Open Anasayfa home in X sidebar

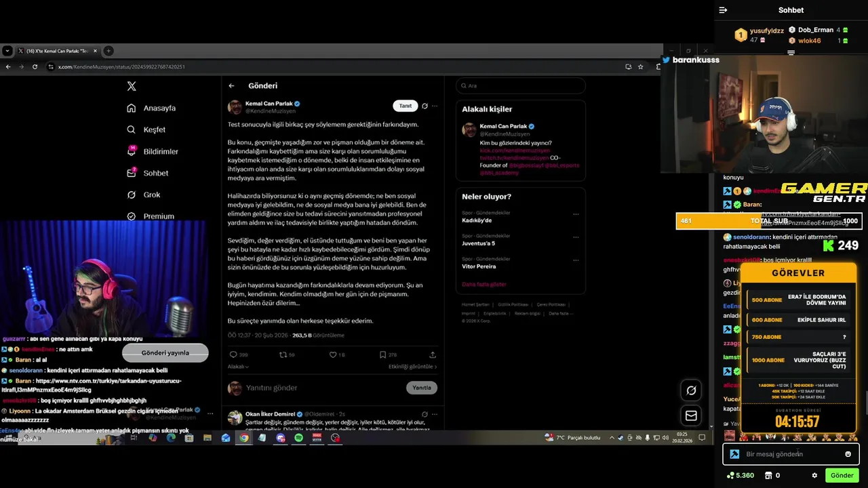click(x=151, y=108)
